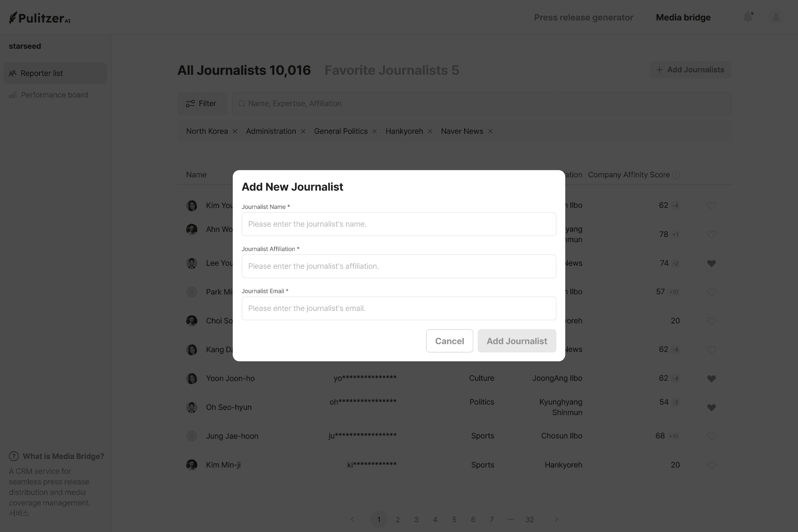Screen dimensions: 798x532
Task: Open Performance board in the sidebar
Action: [54, 95]
